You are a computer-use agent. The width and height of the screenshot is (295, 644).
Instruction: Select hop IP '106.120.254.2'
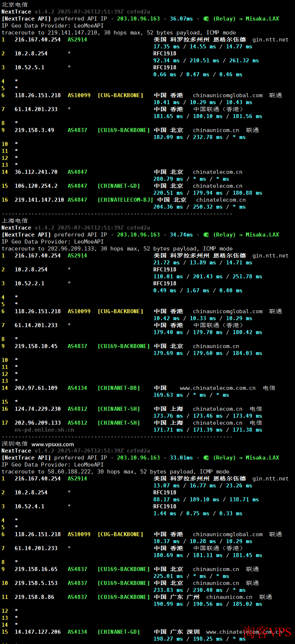click(36, 186)
